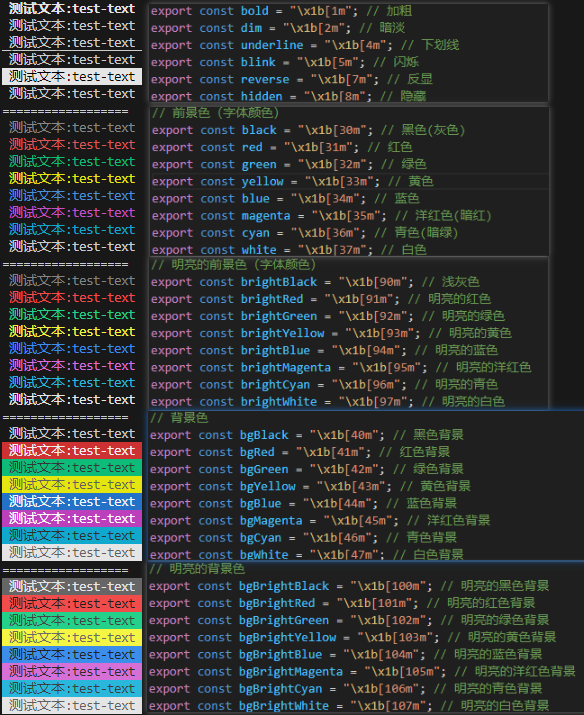Select the 'export const blink' line

coord(285,62)
